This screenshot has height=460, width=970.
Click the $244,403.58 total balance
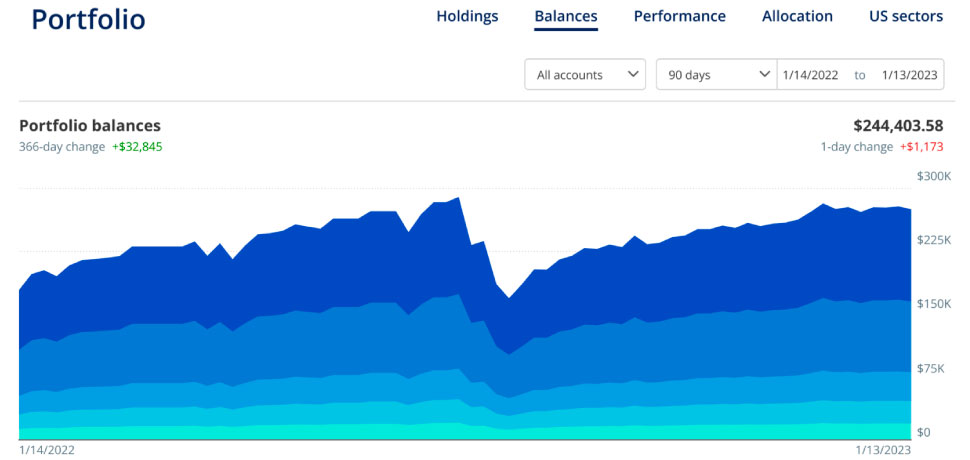898,126
